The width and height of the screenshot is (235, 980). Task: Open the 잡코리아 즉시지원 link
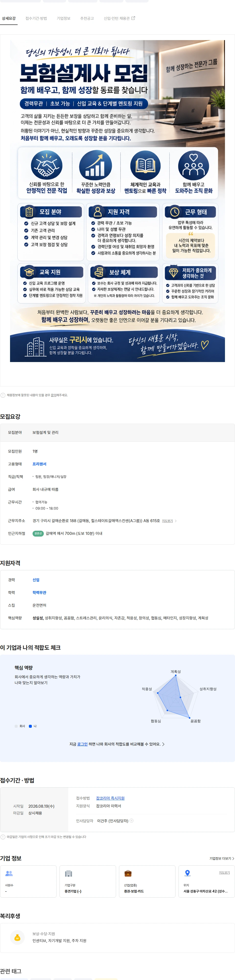point(110,798)
